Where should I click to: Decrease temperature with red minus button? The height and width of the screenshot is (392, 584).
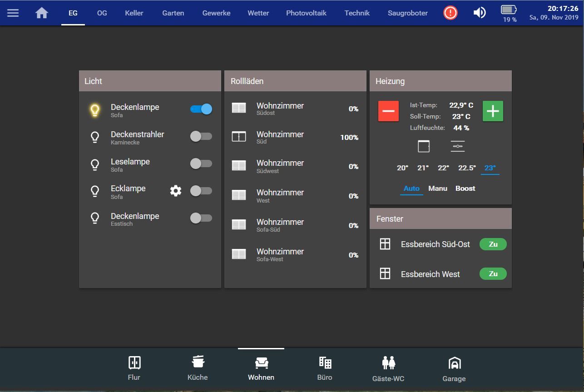point(389,111)
